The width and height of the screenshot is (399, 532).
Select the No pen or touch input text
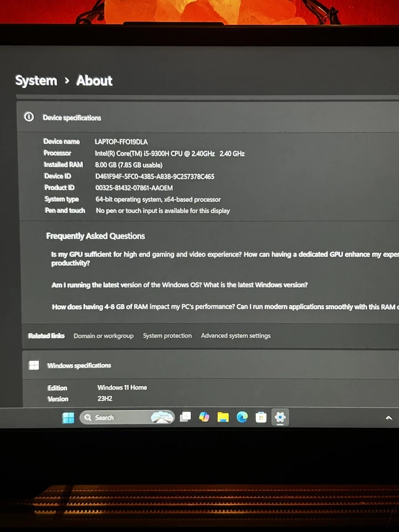pyautogui.click(x=163, y=211)
